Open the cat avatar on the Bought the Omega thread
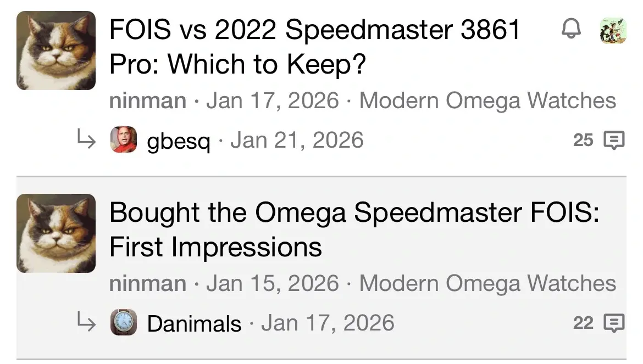The width and height of the screenshot is (643, 364). (56, 233)
